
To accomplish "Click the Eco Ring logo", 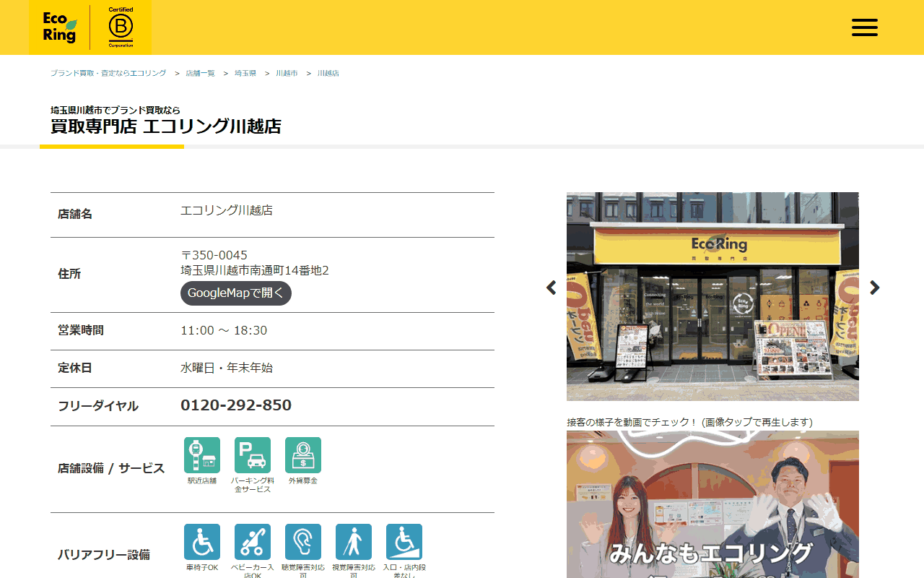I will click(x=59, y=27).
